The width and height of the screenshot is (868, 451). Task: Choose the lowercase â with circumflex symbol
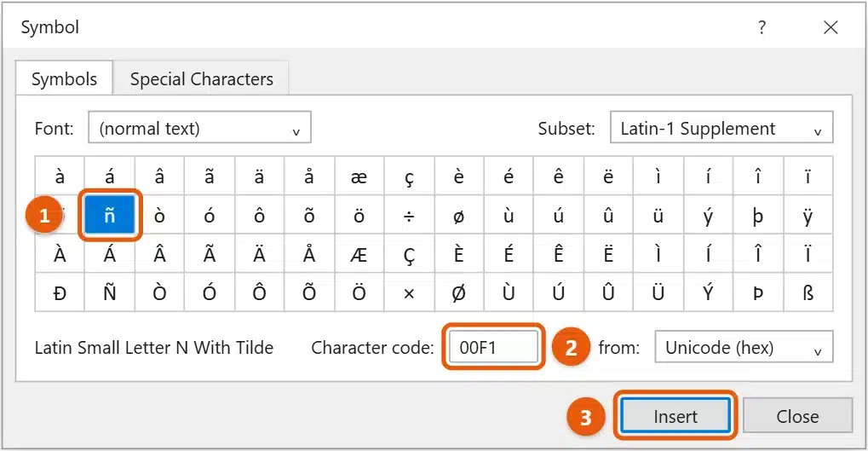159,176
